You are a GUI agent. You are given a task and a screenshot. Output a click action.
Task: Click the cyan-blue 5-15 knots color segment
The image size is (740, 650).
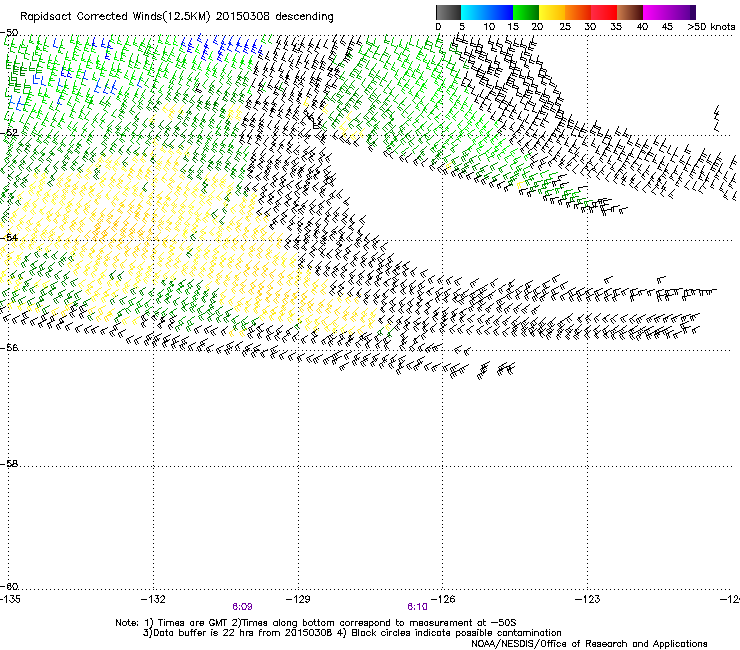point(487,12)
